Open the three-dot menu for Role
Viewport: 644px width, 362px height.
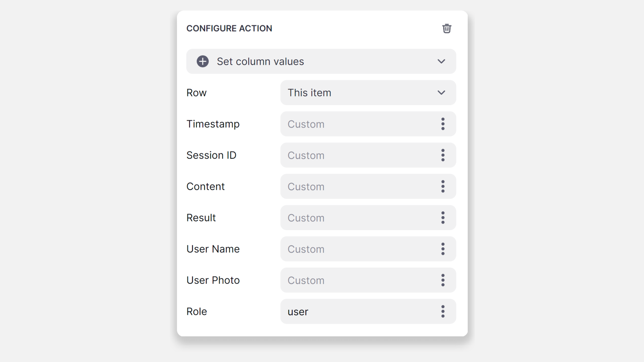[x=443, y=311]
